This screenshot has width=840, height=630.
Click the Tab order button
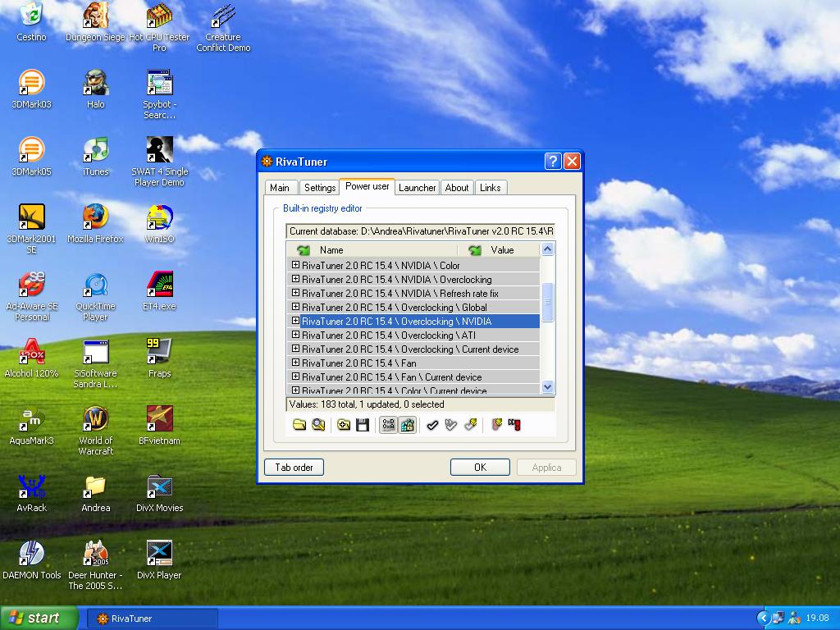pos(294,467)
